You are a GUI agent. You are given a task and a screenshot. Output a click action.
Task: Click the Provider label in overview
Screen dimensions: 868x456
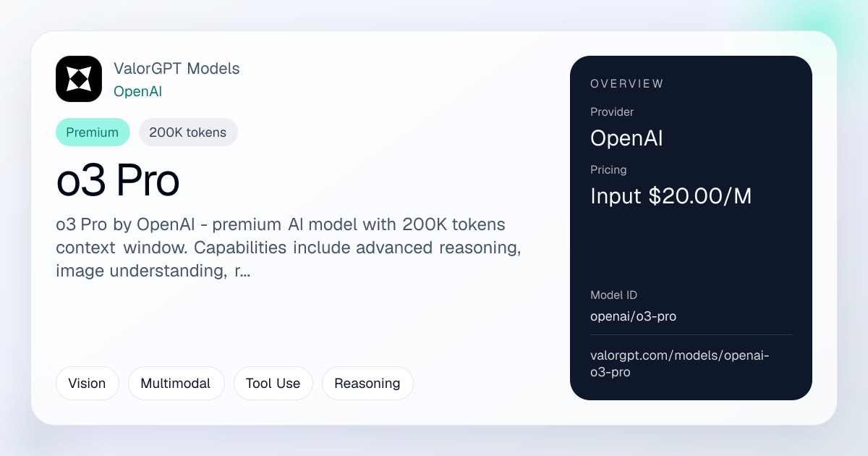[x=612, y=112]
